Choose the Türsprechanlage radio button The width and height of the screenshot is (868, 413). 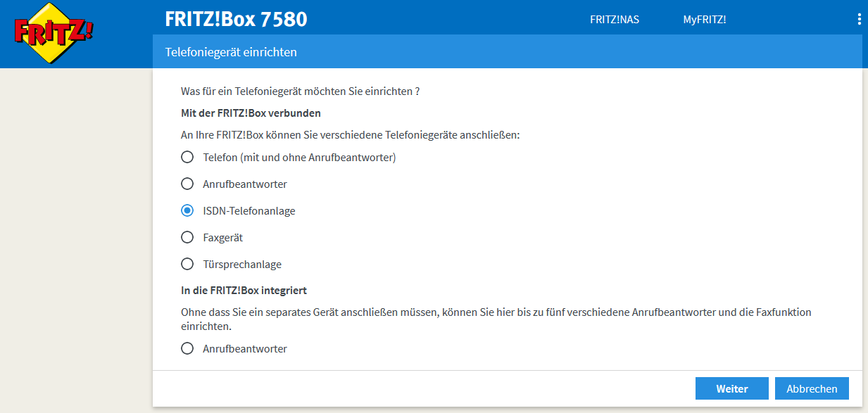pyautogui.click(x=187, y=265)
